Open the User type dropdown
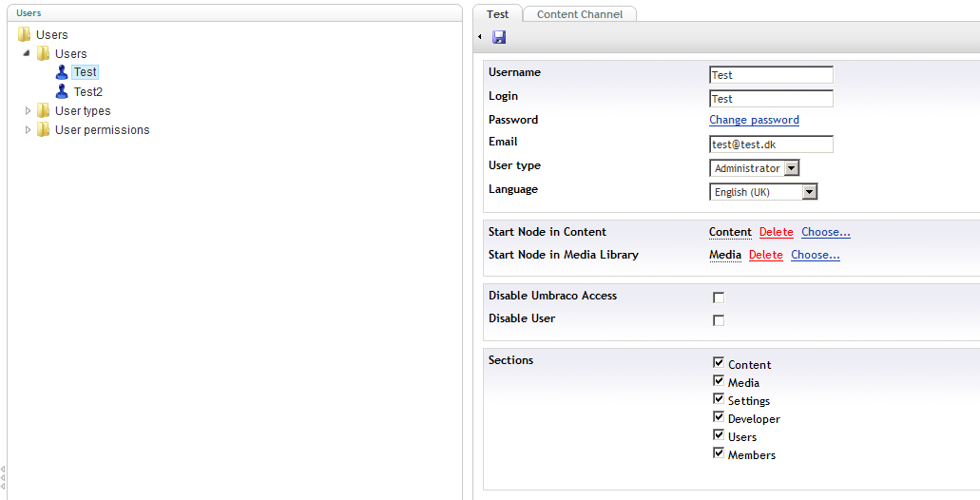Viewport: 980px width, 500px height. 791,168
